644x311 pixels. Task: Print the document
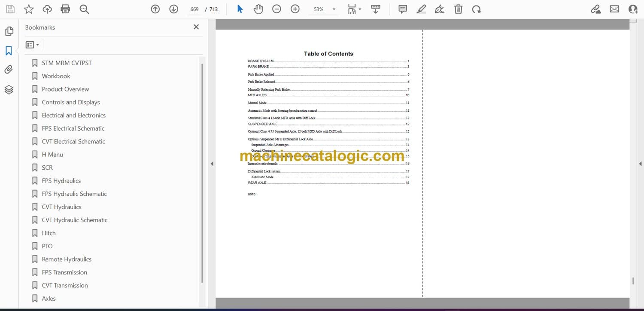[65, 9]
